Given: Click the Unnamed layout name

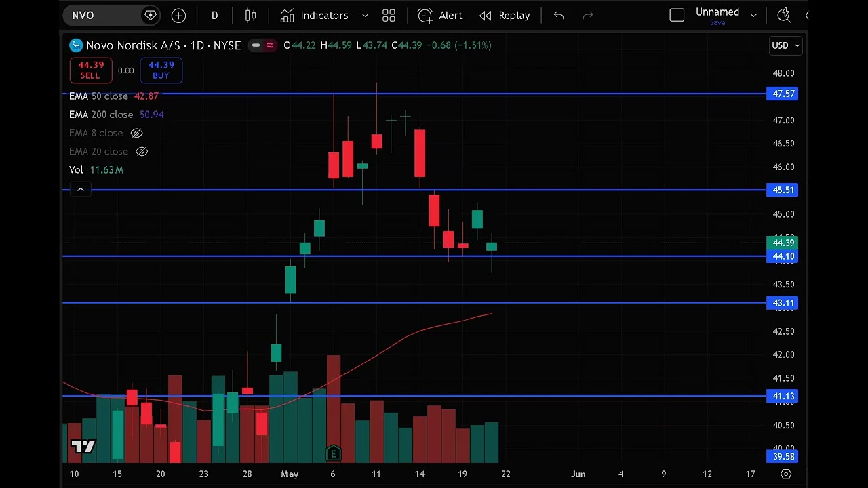Looking at the screenshot, I should (x=717, y=12).
